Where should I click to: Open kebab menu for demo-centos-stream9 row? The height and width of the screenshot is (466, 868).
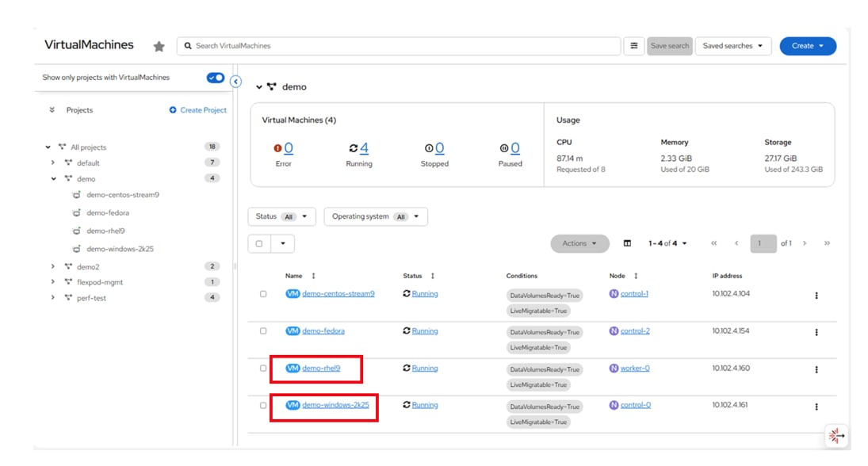(x=816, y=296)
